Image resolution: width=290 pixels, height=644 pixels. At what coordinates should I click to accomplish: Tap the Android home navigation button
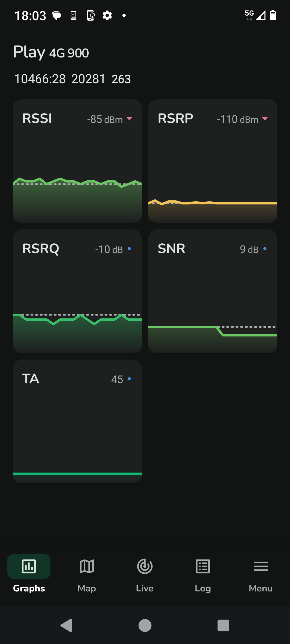[145, 625]
